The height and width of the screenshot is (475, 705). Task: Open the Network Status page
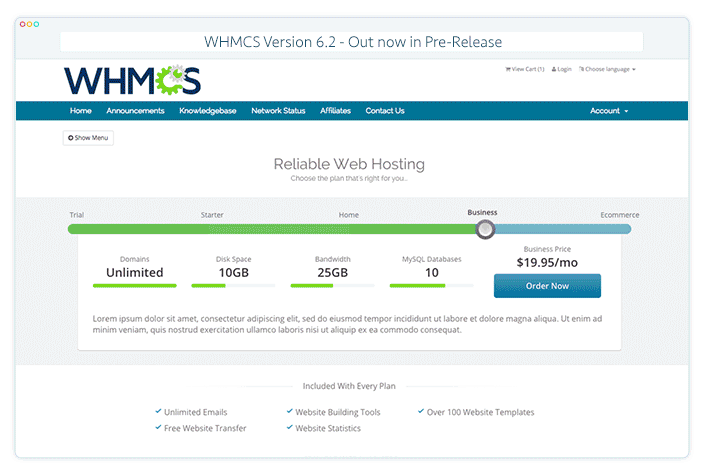[278, 111]
